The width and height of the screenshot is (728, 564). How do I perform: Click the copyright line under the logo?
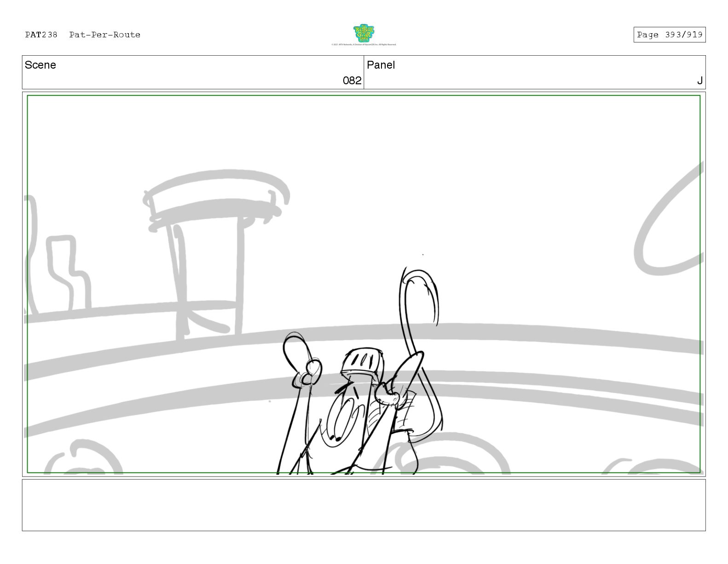(364, 45)
